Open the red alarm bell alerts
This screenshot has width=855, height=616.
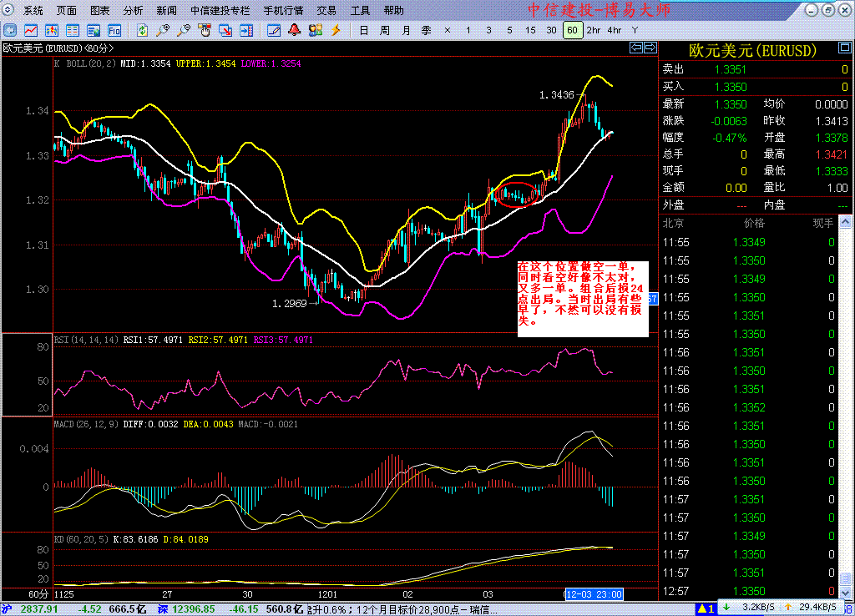(295, 30)
